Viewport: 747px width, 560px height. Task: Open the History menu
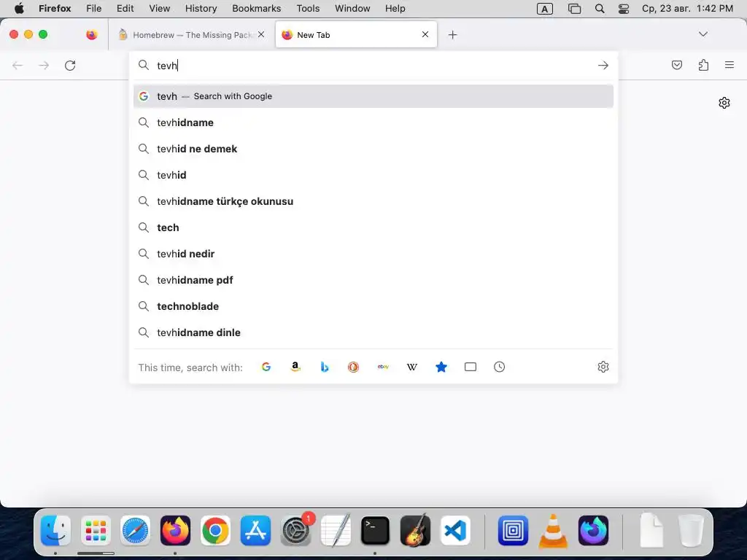click(201, 9)
